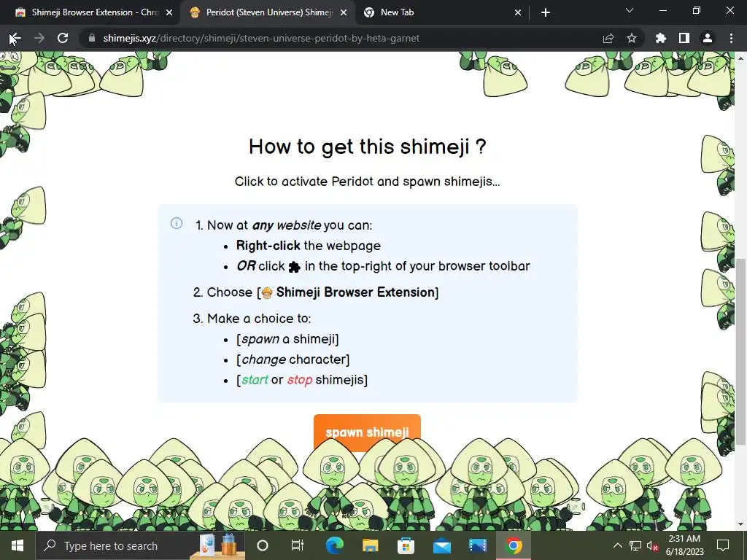747x560 pixels.
Task: Open the Windows Start menu
Action: click(x=18, y=545)
